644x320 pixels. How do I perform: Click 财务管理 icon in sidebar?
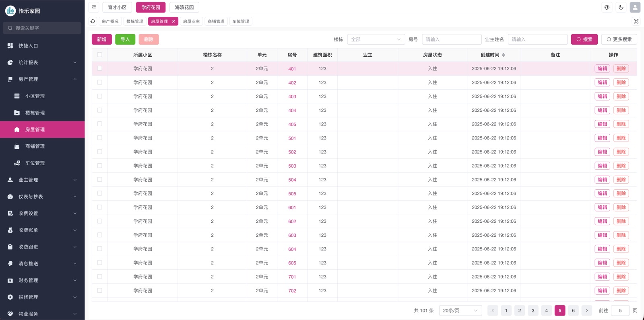pyautogui.click(x=10, y=280)
